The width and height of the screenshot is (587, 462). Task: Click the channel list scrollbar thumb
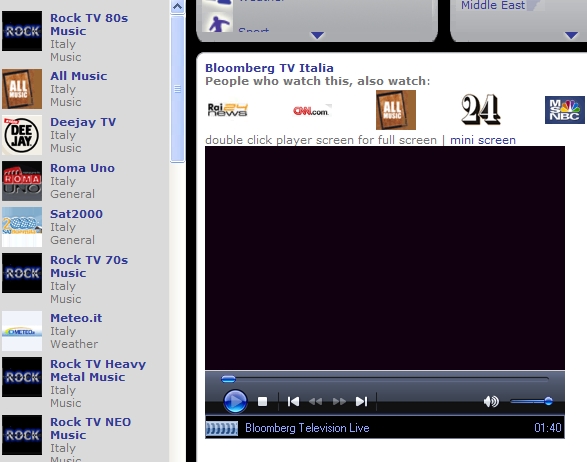pyautogui.click(x=177, y=89)
